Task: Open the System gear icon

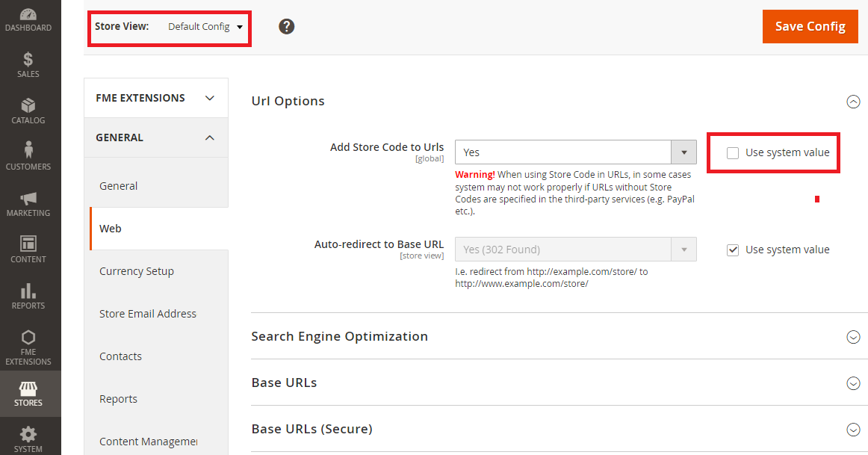Action: point(28,434)
